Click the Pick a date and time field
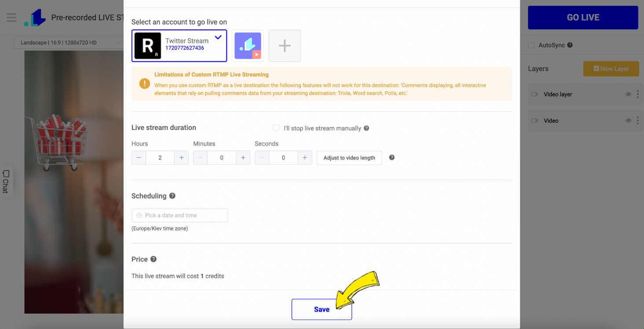The width and height of the screenshot is (644, 329). pyautogui.click(x=179, y=215)
